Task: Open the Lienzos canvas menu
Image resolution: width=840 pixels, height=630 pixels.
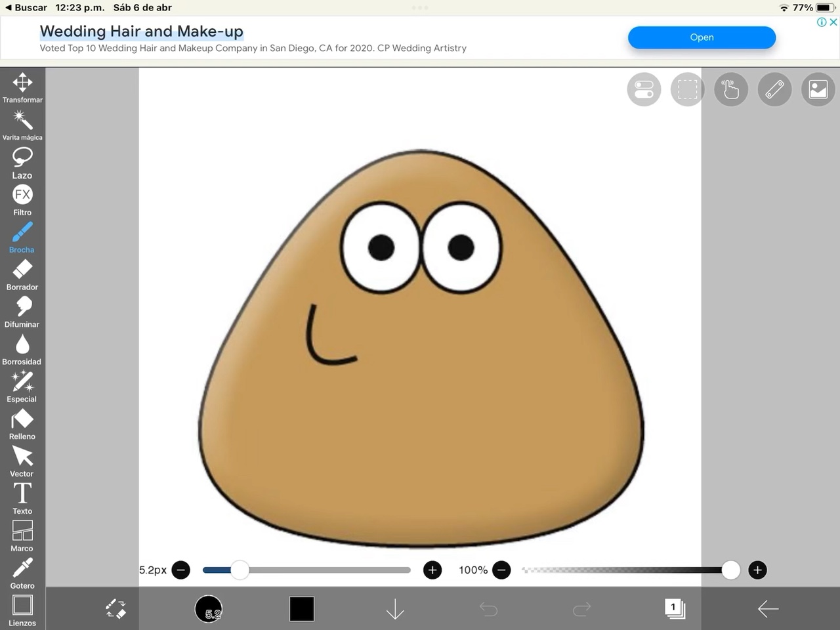Action: pos(22,610)
